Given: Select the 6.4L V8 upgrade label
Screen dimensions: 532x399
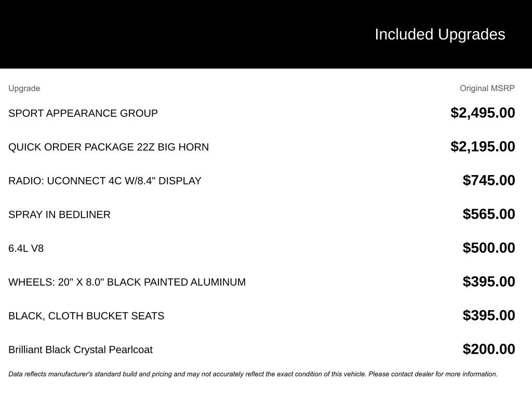Looking at the screenshot, I should pyautogui.click(x=26, y=248).
